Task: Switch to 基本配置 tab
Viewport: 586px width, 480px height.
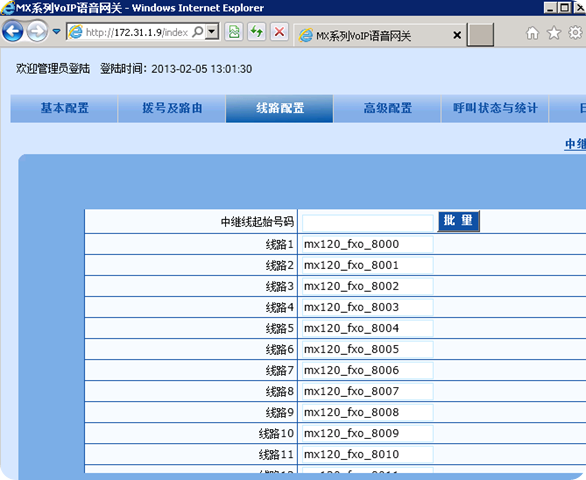Action: pos(64,108)
